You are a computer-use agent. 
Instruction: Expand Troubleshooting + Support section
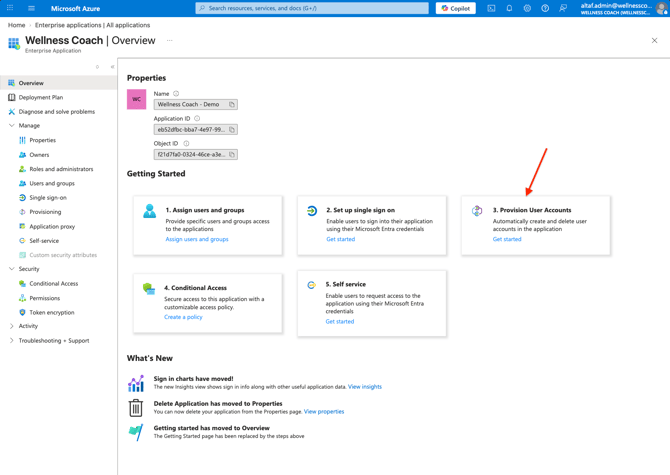point(12,341)
